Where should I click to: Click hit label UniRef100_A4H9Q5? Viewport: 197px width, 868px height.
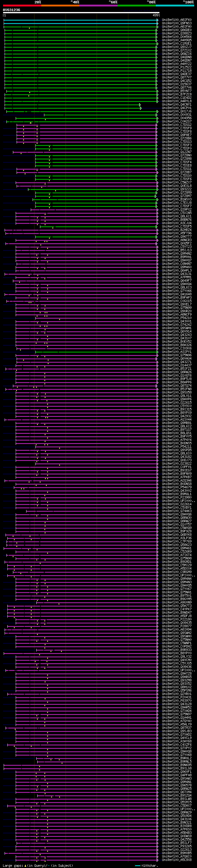coord(176,40)
